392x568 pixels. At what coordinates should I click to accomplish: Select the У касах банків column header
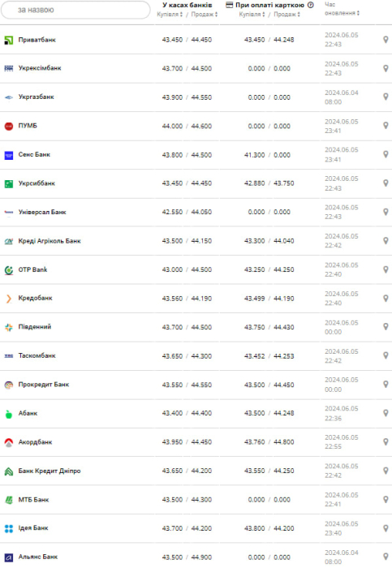[187, 5]
